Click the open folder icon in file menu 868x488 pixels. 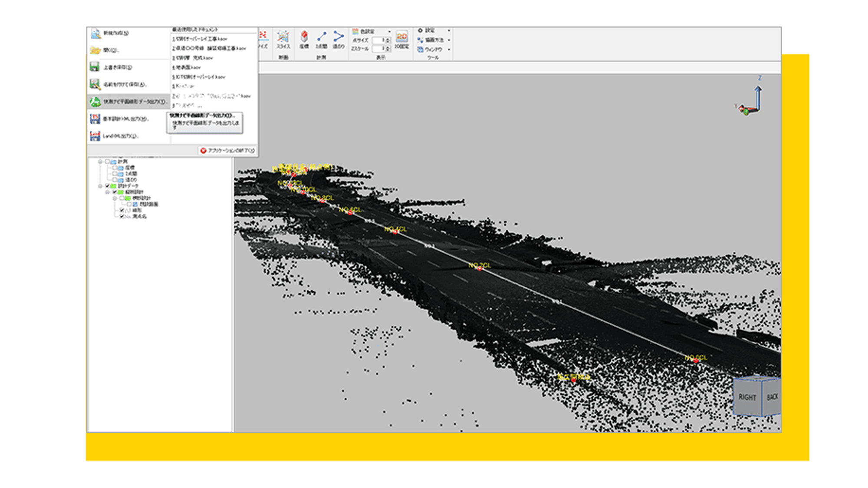coord(95,50)
